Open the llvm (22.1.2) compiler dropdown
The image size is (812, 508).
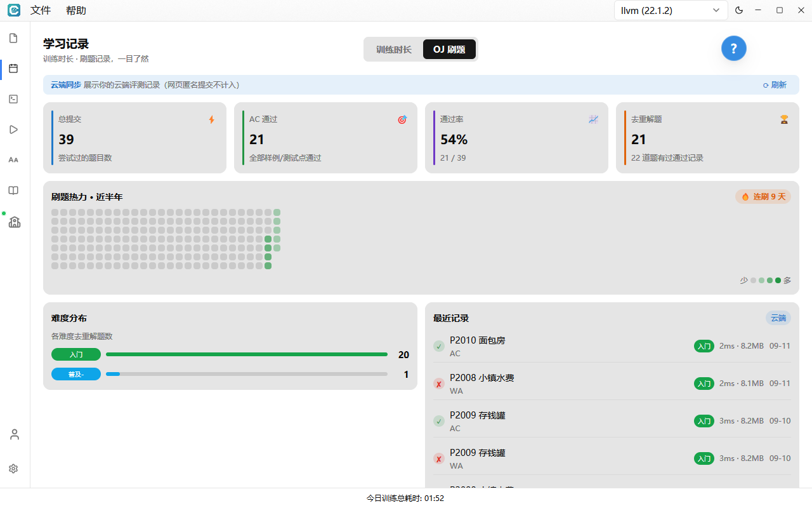point(671,10)
